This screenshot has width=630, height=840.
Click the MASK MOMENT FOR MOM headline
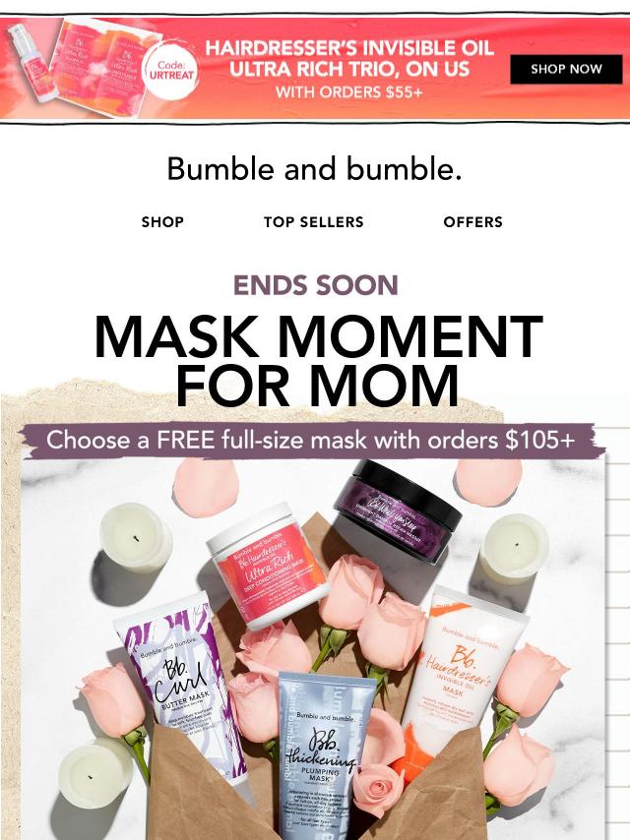click(319, 361)
